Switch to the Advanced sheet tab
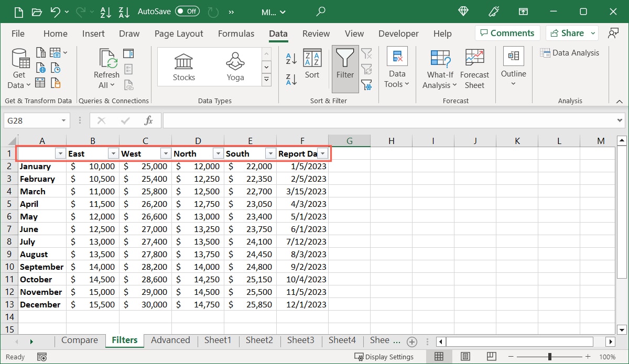 click(x=170, y=340)
